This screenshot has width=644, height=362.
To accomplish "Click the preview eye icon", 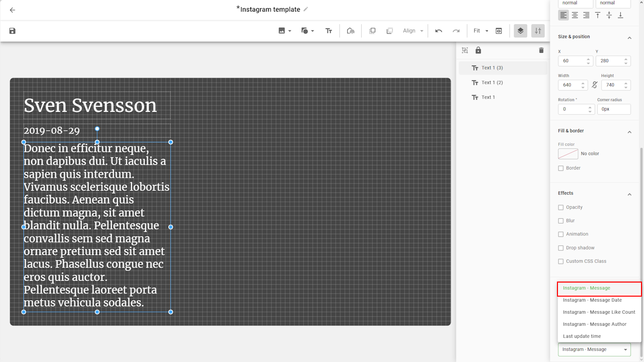I will click(499, 31).
